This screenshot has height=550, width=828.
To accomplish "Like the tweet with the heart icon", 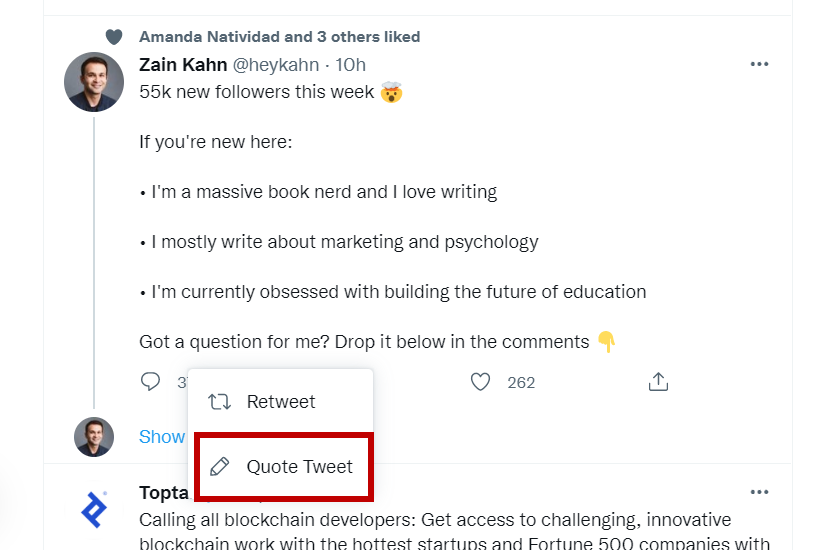I will [481, 381].
